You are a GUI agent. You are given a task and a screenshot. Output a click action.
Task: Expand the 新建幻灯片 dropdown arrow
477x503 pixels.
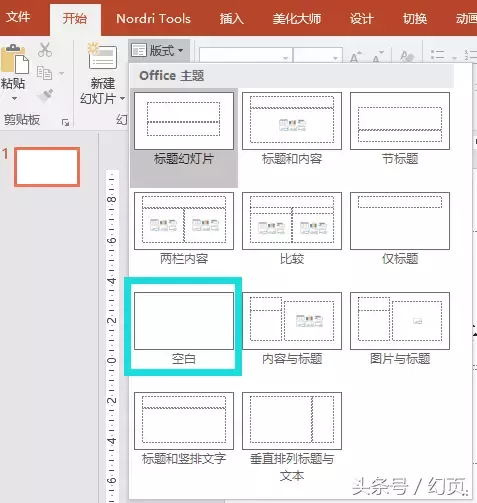point(122,99)
